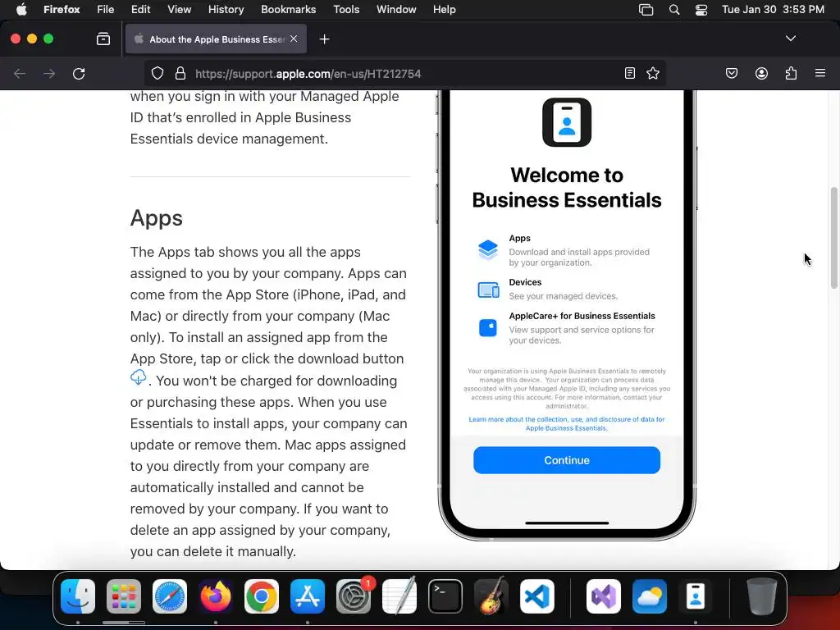Click the date and time in menu bar
This screenshot has height=630, width=840.
[x=773, y=9]
